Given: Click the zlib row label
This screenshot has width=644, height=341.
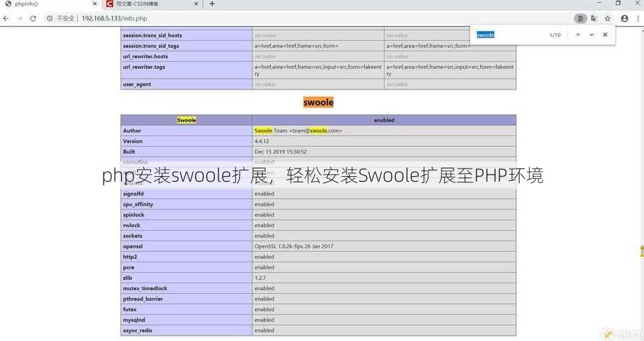Looking at the screenshot, I should tap(127, 278).
